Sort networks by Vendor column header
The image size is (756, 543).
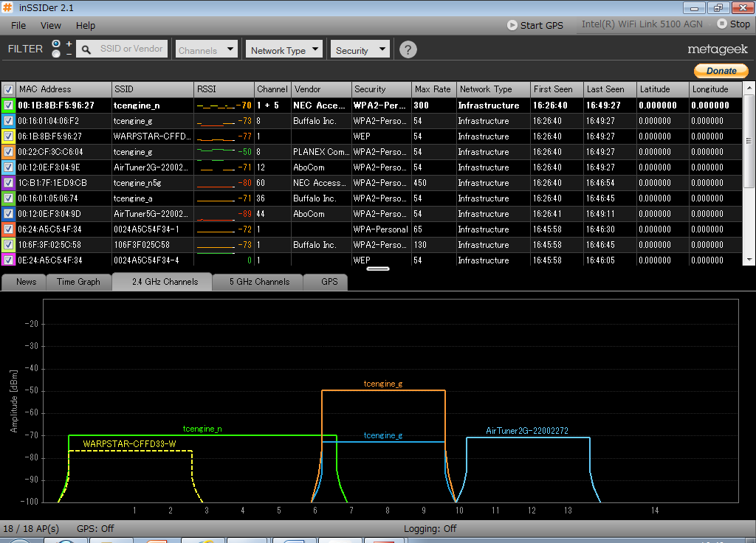(322, 89)
